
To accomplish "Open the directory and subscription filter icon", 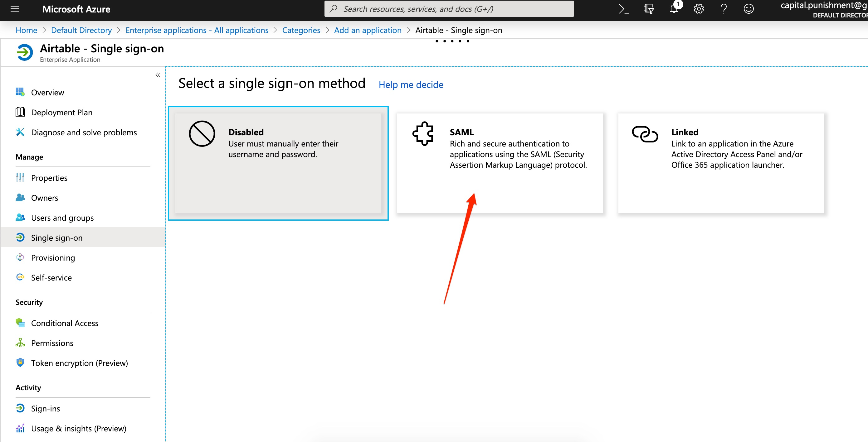I will [x=649, y=9].
